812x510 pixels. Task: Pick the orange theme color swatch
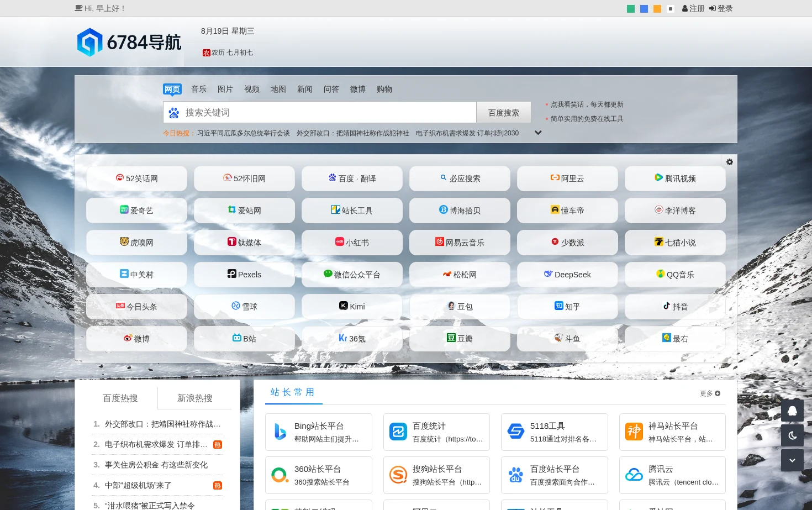657,9
